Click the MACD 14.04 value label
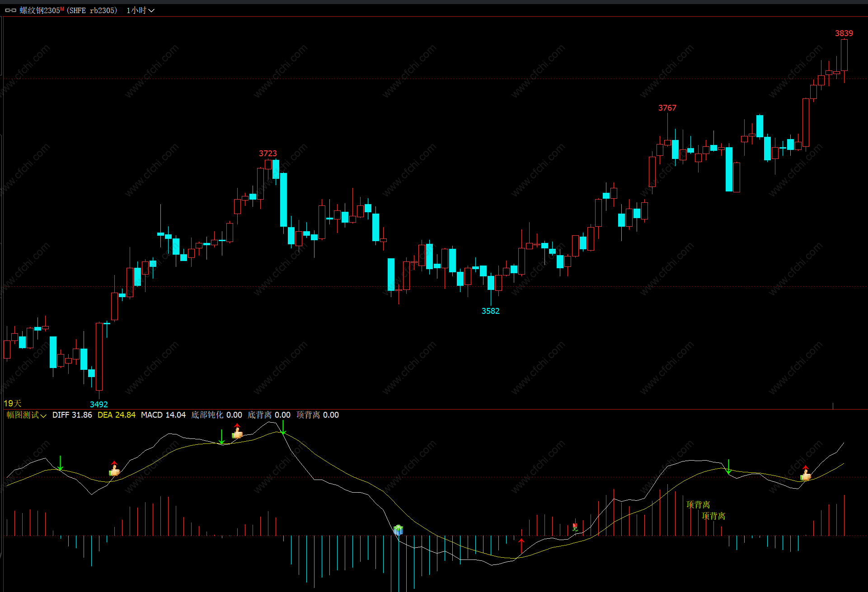This screenshot has width=868, height=592. 163,415
